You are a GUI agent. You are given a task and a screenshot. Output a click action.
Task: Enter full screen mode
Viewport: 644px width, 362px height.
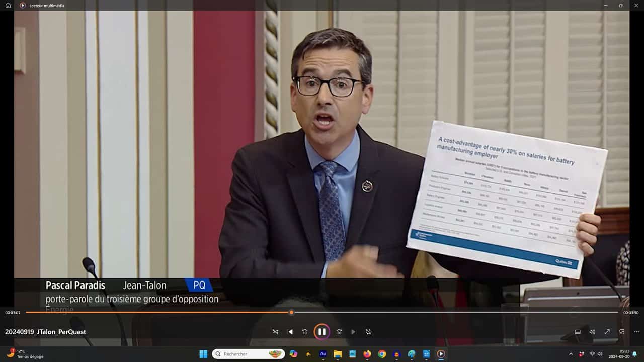click(607, 332)
